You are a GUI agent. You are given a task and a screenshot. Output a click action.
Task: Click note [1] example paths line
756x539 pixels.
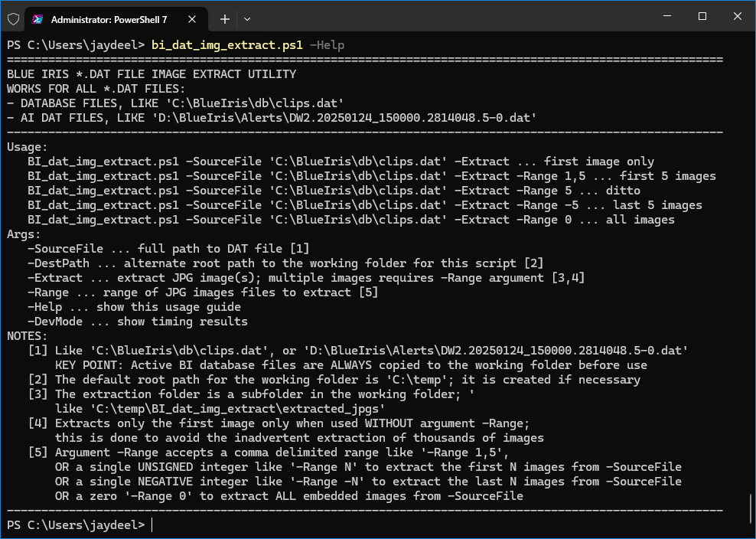click(358, 351)
